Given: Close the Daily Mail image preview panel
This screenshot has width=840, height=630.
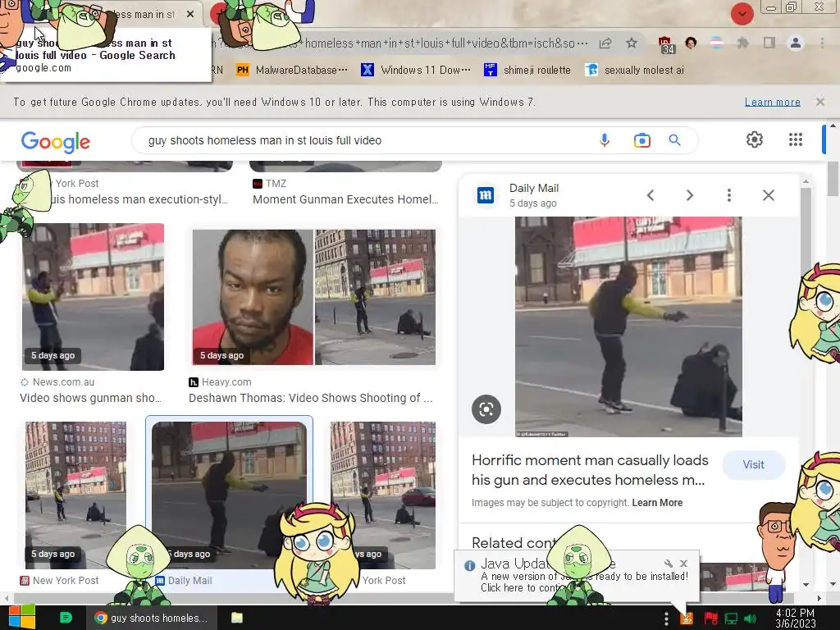Looking at the screenshot, I should tap(768, 195).
